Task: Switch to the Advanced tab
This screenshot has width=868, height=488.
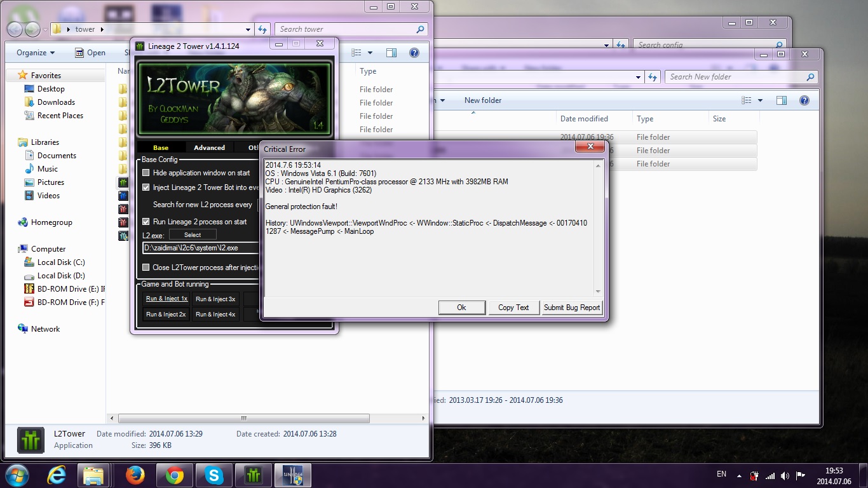Action: (x=209, y=147)
